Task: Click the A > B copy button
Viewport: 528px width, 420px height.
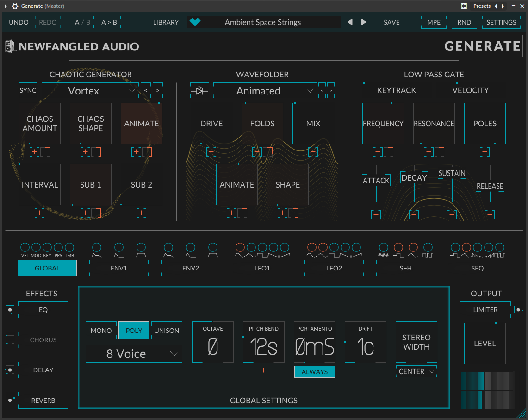Action: 109,22
